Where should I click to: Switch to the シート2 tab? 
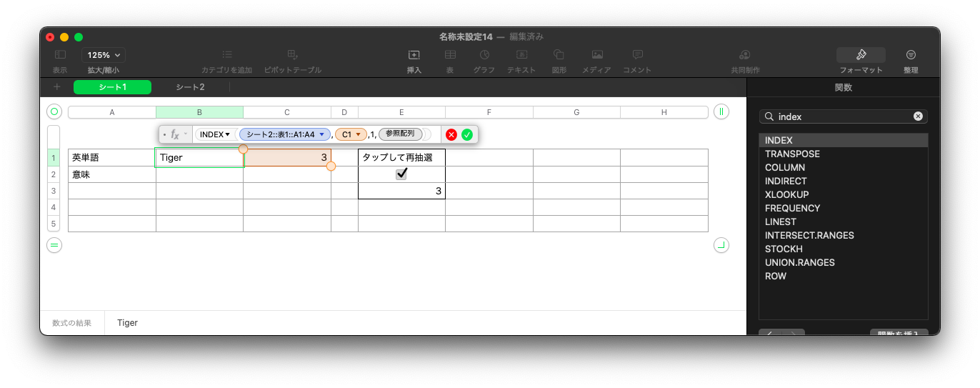pyautogui.click(x=190, y=87)
